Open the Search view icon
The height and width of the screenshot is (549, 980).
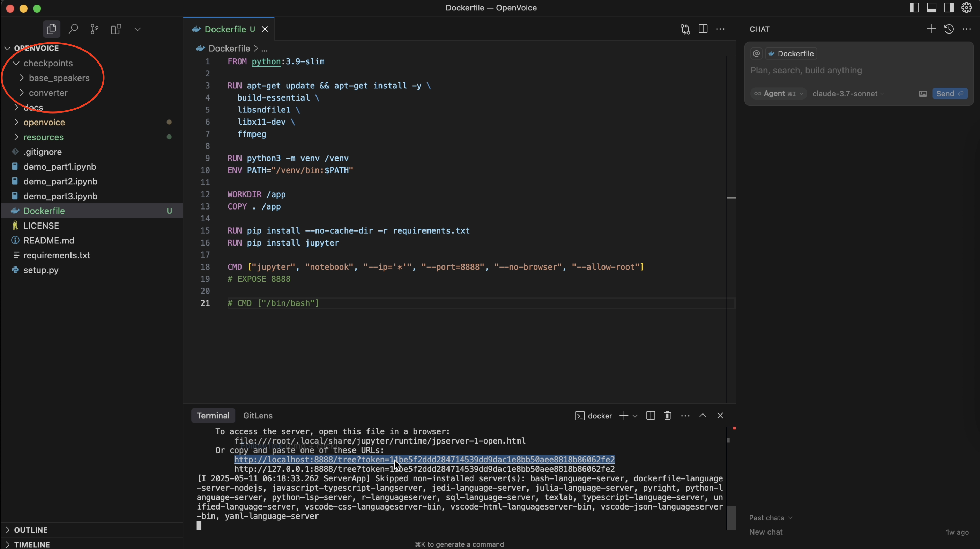[73, 29]
